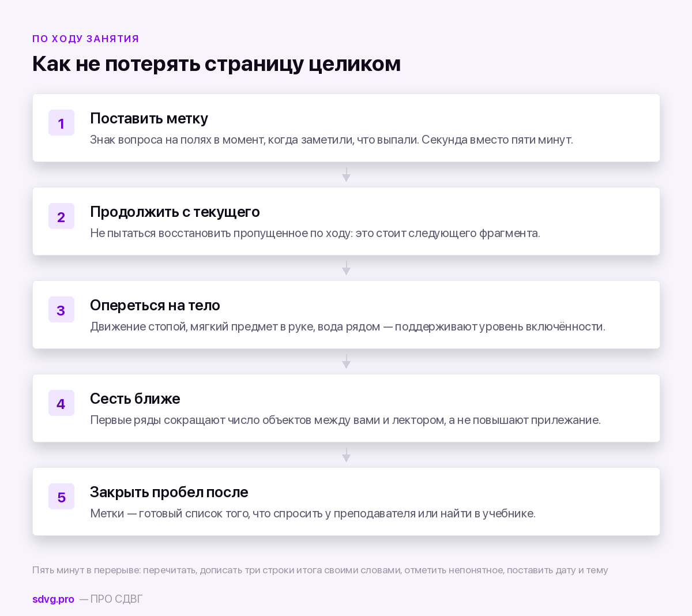The image size is (692, 616).
Task: Click the main title 'Как не потерять страницу целиком'
Action: tap(216, 63)
